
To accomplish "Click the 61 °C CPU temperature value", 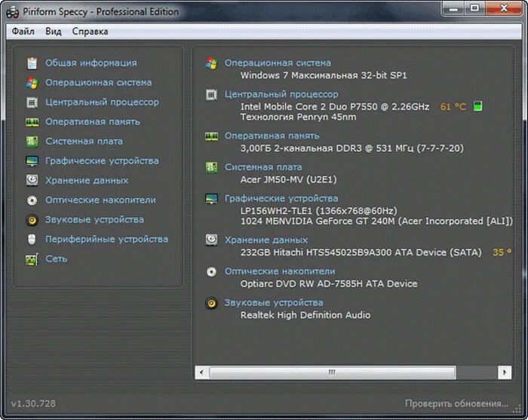I will (453, 106).
